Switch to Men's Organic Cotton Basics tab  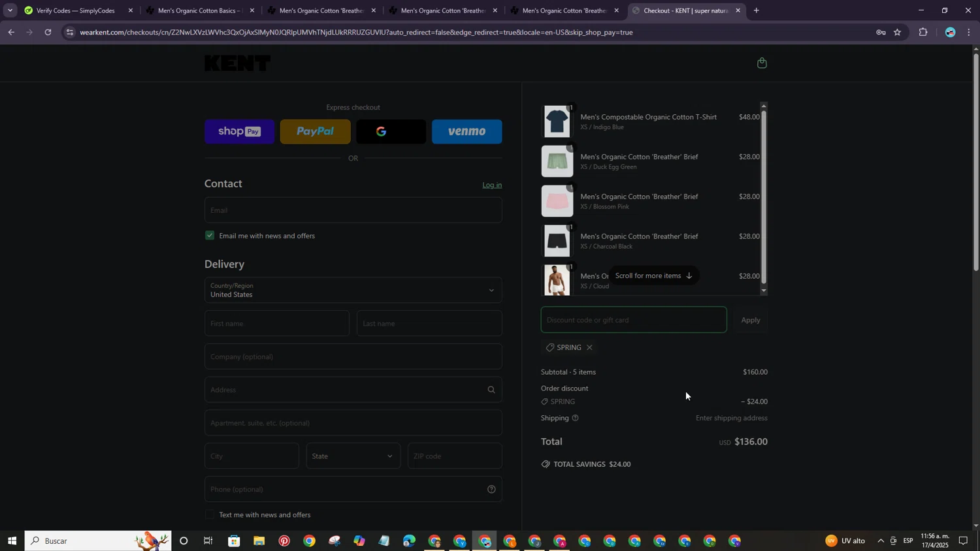(x=198, y=10)
